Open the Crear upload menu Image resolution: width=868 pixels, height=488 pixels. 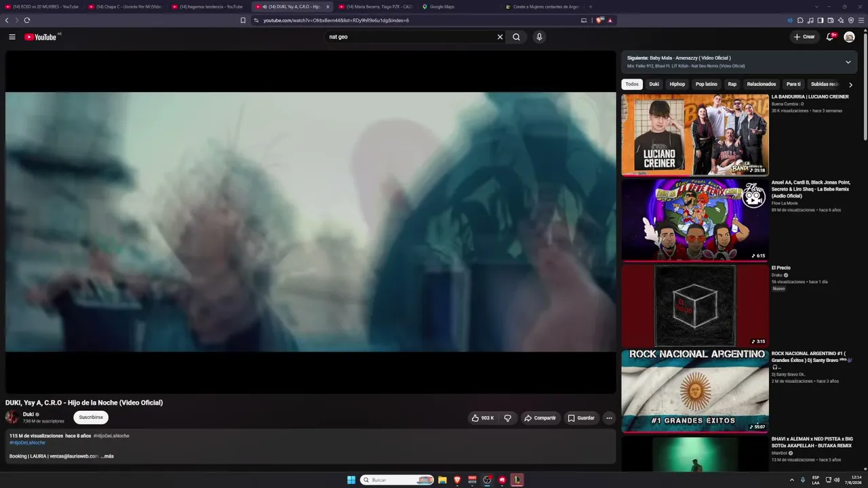tap(805, 37)
